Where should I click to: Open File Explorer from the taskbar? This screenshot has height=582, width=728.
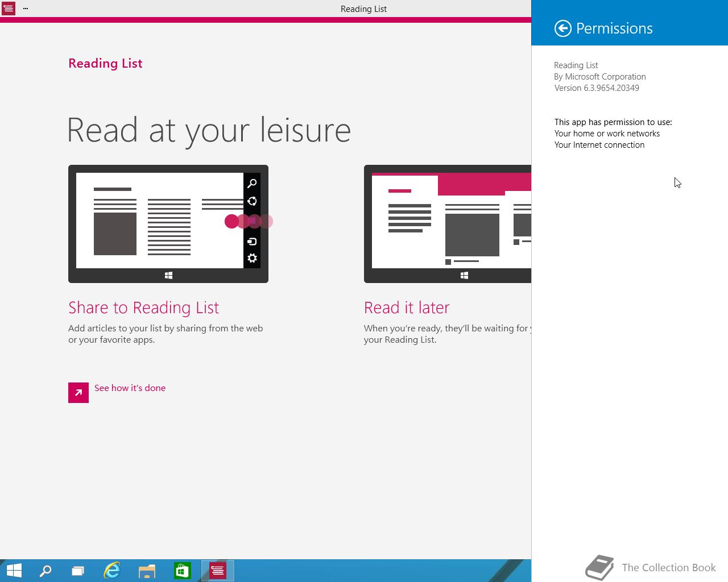click(x=147, y=571)
